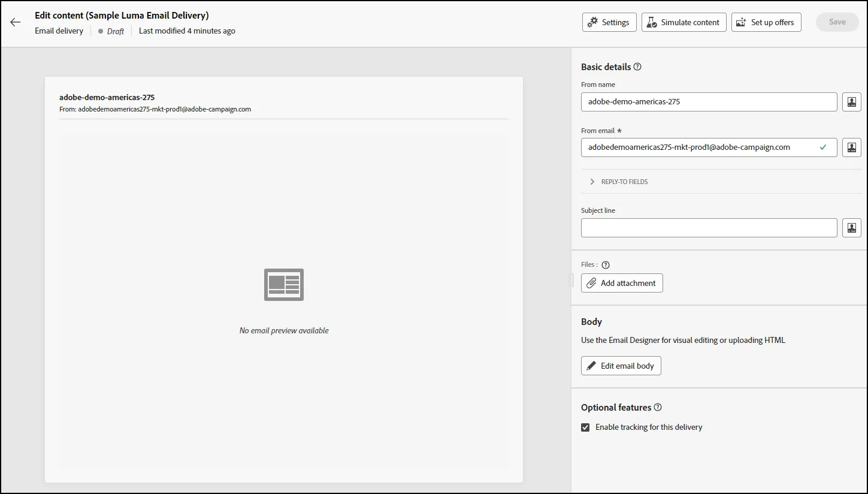
Task: Click the email preview placeholder image
Action: coord(284,285)
